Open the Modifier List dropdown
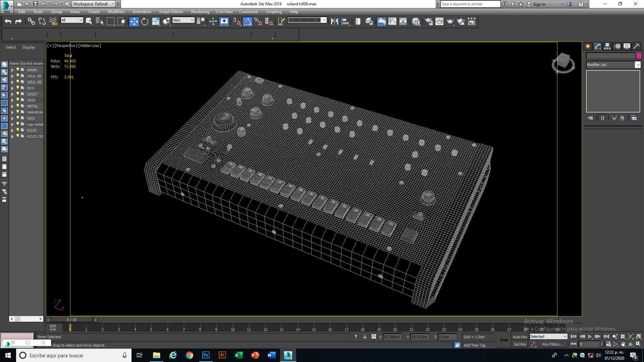 [613, 65]
